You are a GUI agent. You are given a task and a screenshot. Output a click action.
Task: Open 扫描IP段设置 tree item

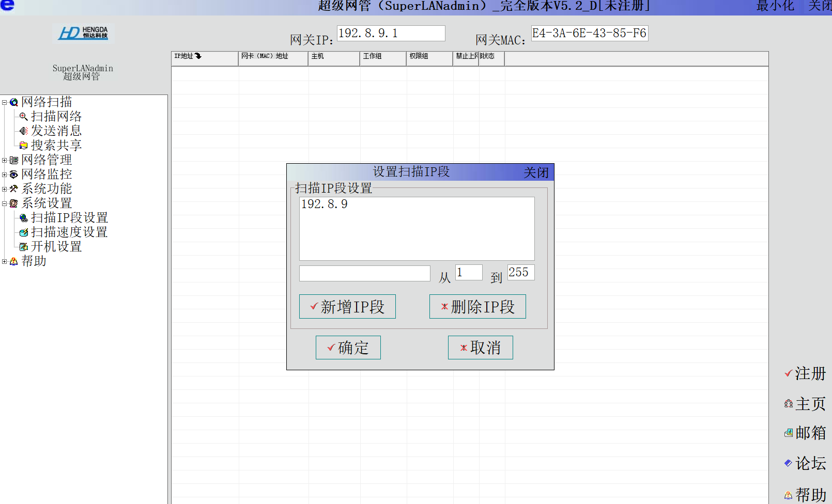(x=69, y=218)
